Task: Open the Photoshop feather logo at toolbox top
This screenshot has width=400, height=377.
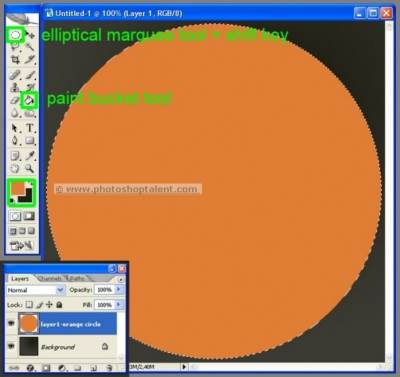Action: [23, 19]
